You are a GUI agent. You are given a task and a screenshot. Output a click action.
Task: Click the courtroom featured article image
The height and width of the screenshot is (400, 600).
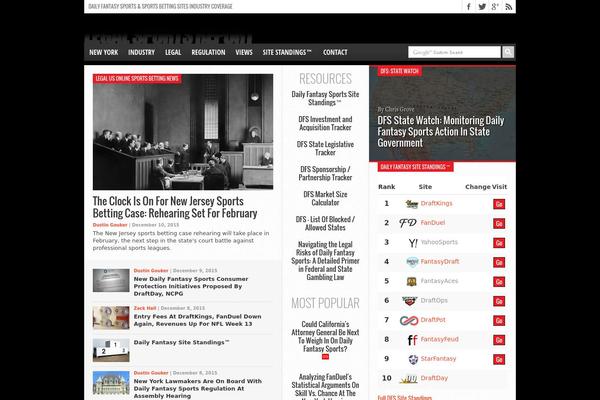[183, 132]
